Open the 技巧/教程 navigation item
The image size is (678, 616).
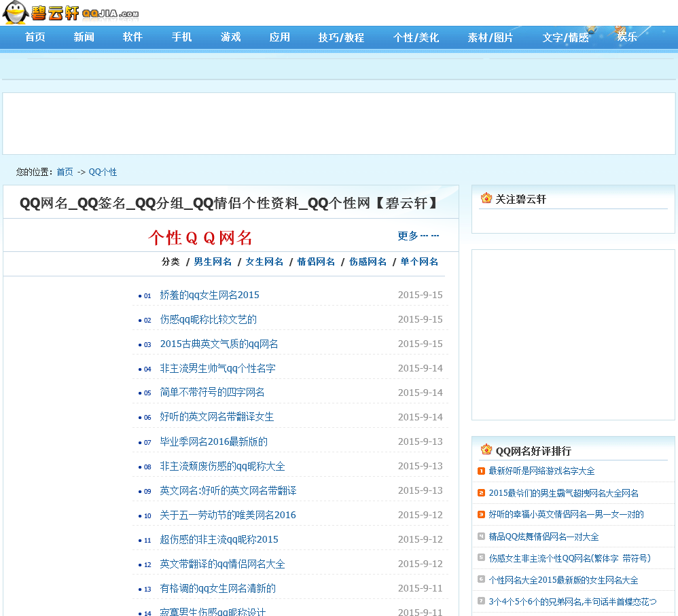click(341, 37)
